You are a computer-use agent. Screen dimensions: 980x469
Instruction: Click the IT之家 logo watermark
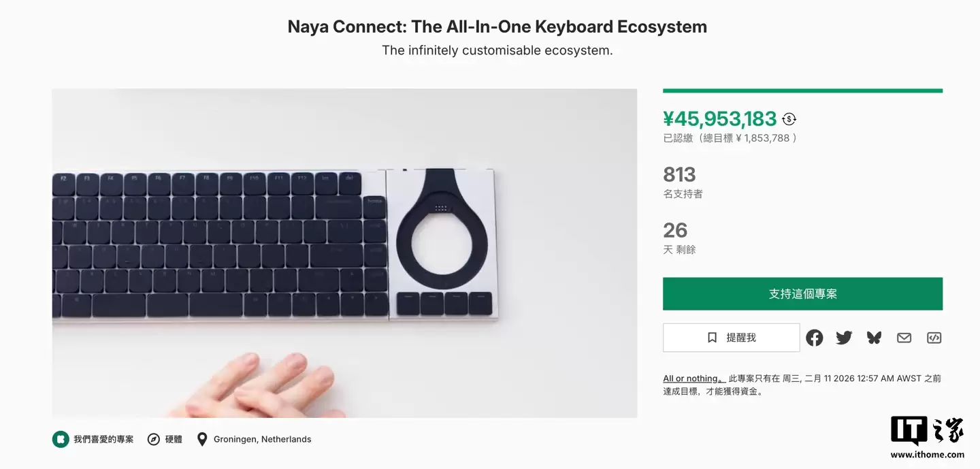coord(926,429)
